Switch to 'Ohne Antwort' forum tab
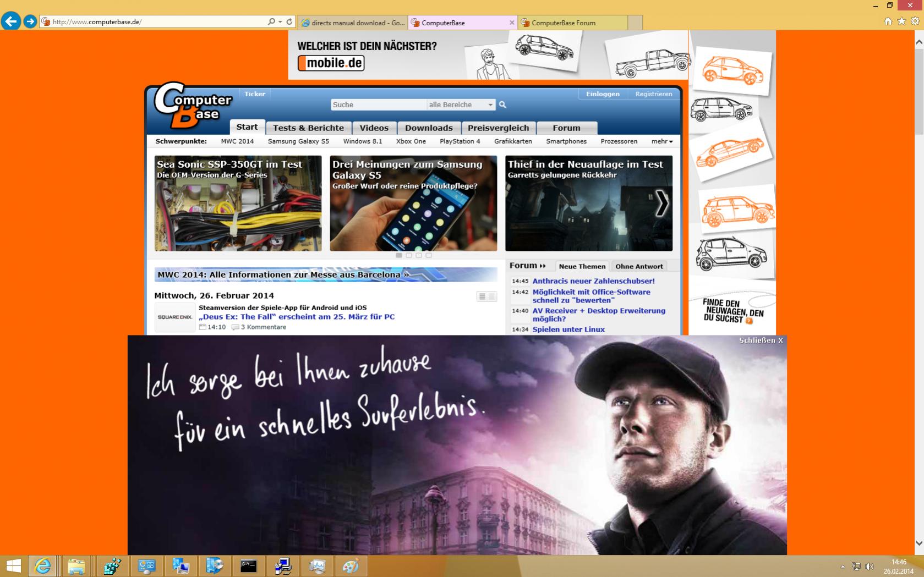Viewport: 924px width, 577px height. (639, 266)
